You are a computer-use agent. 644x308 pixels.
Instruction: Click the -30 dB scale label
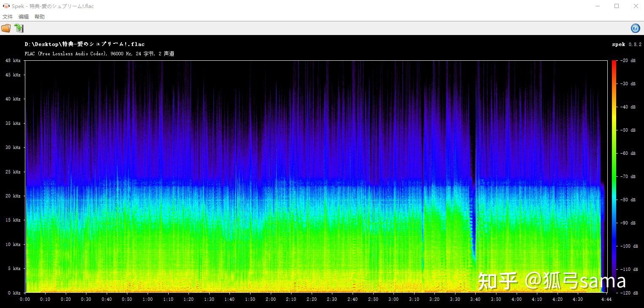pyautogui.click(x=628, y=84)
